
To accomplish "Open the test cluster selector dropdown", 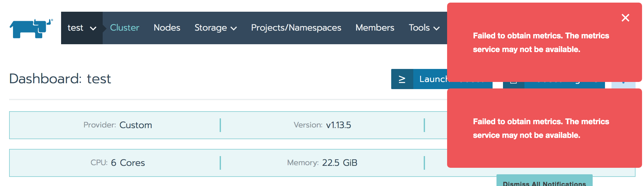I will point(82,28).
